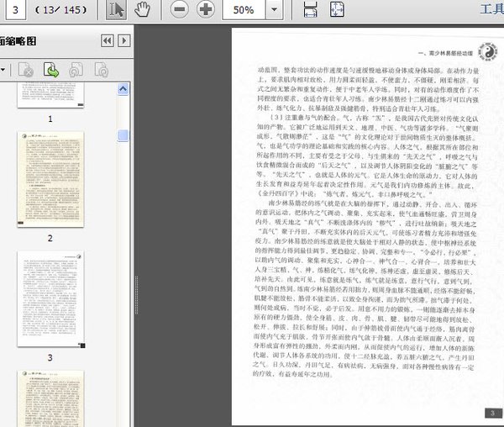Image resolution: width=504 pixels, height=427 pixels.
Task: Activate the hand pan tool
Action: point(142,10)
